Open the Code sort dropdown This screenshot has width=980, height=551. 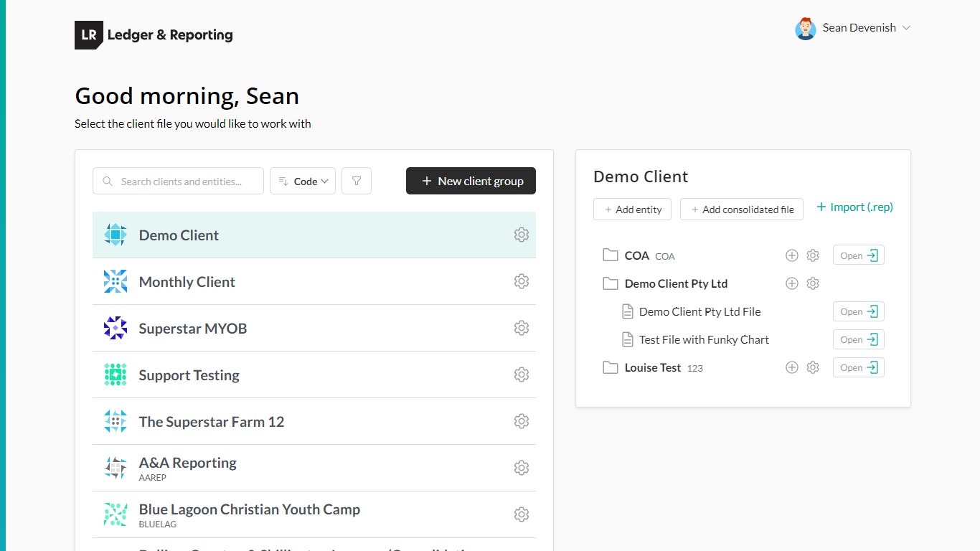[303, 182]
